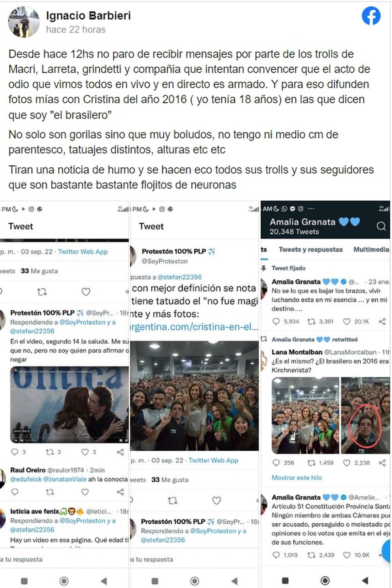Screen dimensions: 392x588
Task: Play the video in Protestón's tweet
Action: click(69, 405)
